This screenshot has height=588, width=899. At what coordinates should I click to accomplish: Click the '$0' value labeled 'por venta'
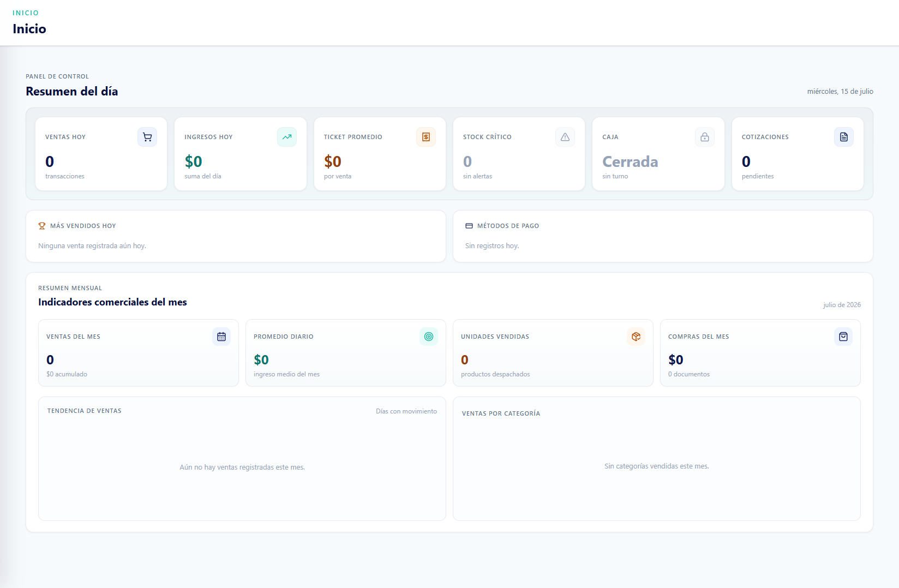333,161
